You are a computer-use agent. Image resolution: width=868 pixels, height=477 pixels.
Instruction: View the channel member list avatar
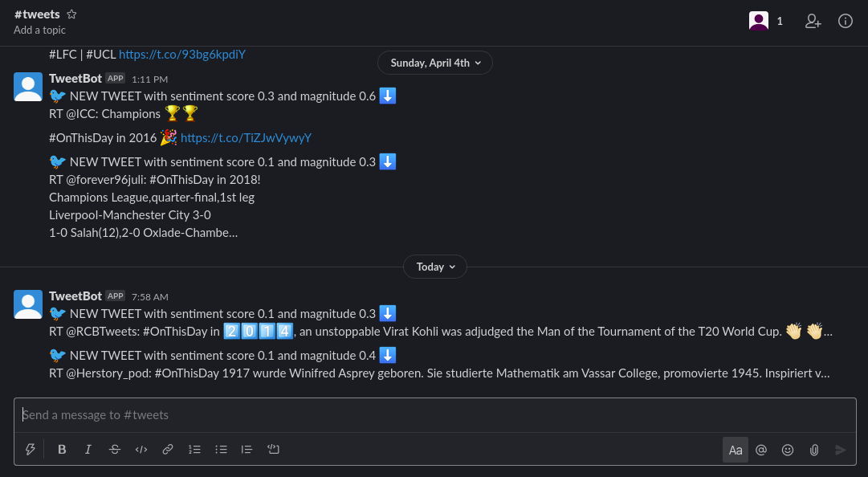click(x=758, y=21)
